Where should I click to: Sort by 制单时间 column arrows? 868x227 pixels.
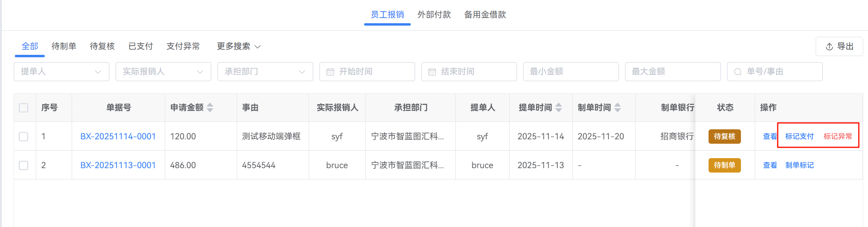[x=618, y=107]
